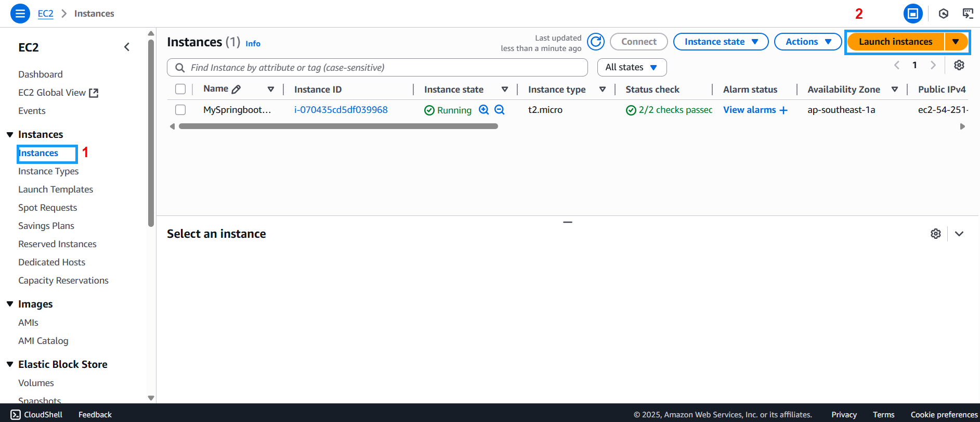
Task: Click the horizontal table scrollbar
Action: coord(338,126)
